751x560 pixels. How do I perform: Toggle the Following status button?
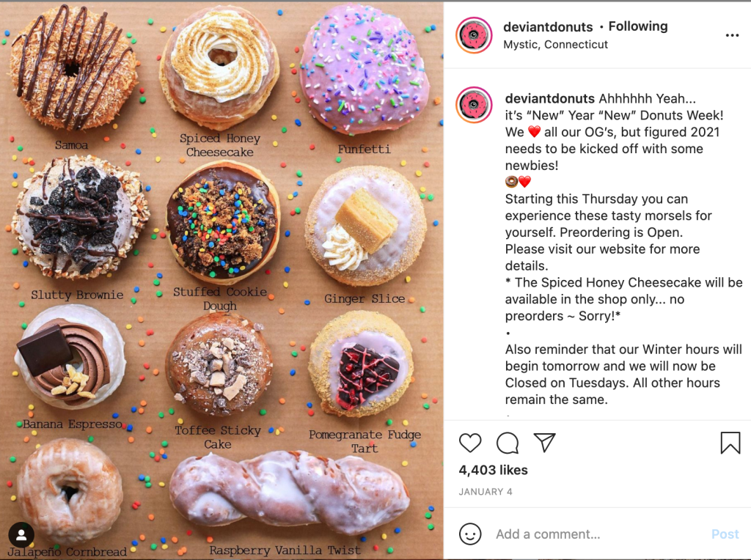(638, 26)
